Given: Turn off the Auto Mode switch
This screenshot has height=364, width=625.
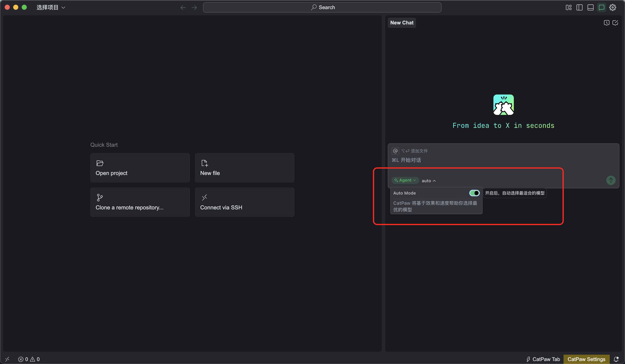Looking at the screenshot, I should pyautogui.click(x=474, y=193).
